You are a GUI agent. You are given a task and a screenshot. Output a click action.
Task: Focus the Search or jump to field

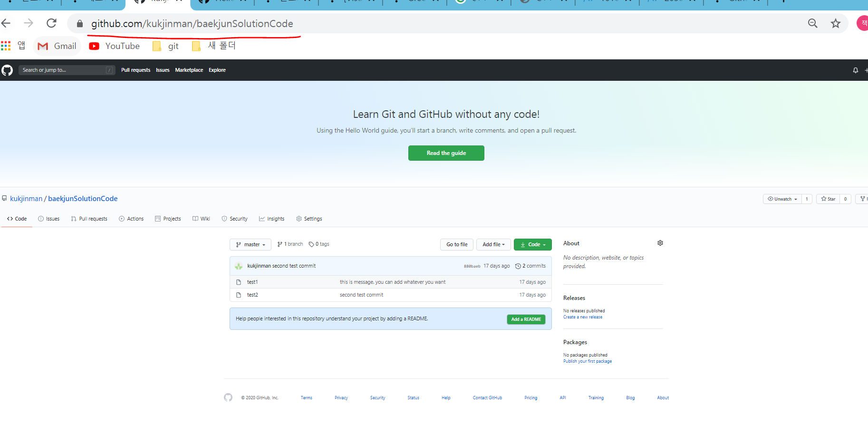coord(67,70)
